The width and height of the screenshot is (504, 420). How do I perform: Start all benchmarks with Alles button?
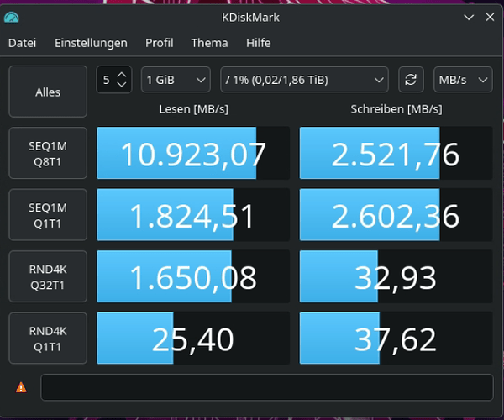(x=48, y=92)
